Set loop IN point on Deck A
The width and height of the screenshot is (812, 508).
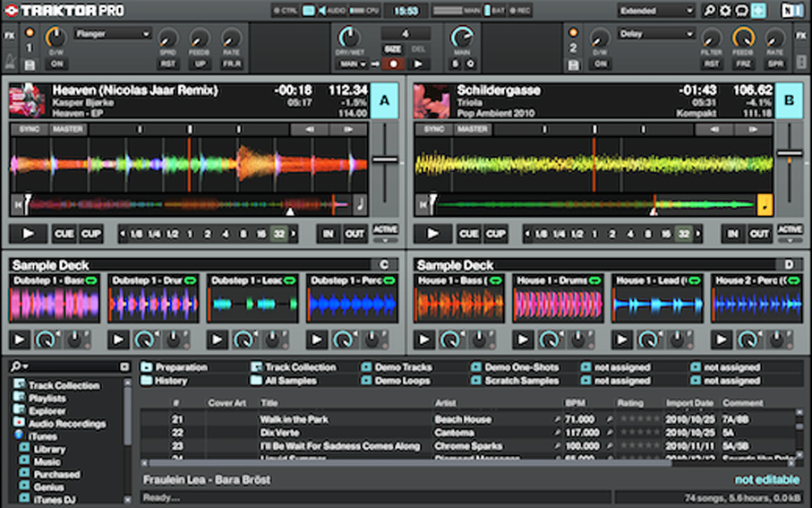328,234
